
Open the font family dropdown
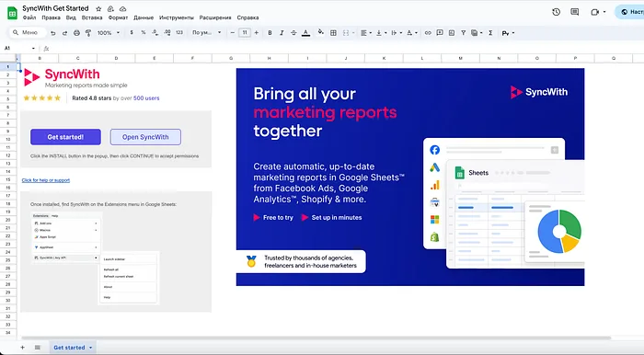click(x=207, y=33)
